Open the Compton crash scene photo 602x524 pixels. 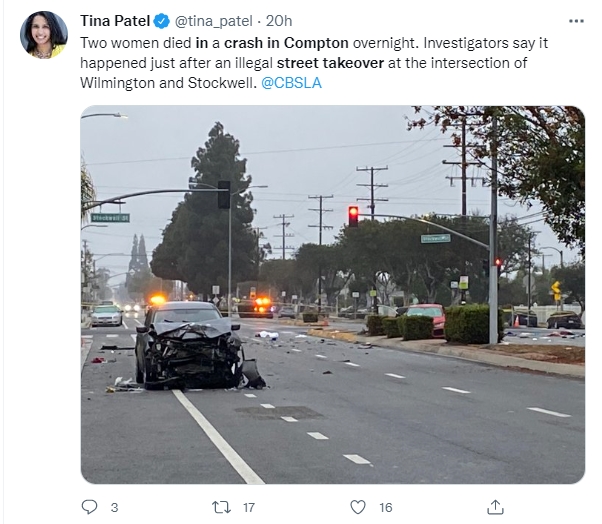(332, 294)
